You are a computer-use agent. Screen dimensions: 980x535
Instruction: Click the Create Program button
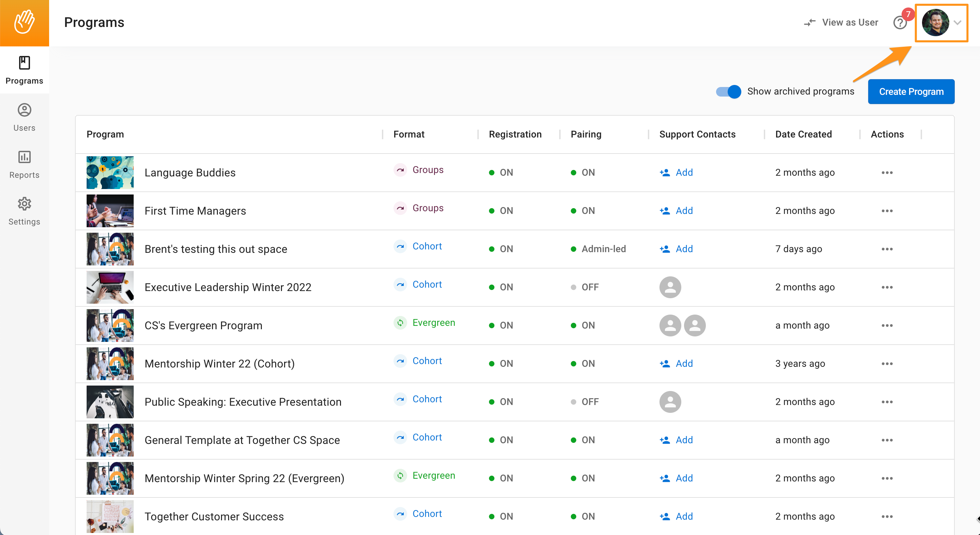point(911,91)
